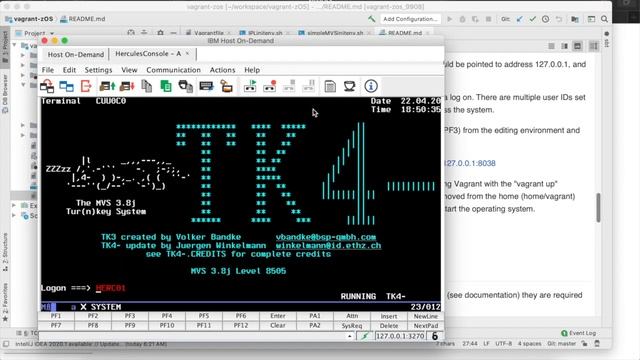
Task: Click the PA2 keypad button
Action: 315,326
